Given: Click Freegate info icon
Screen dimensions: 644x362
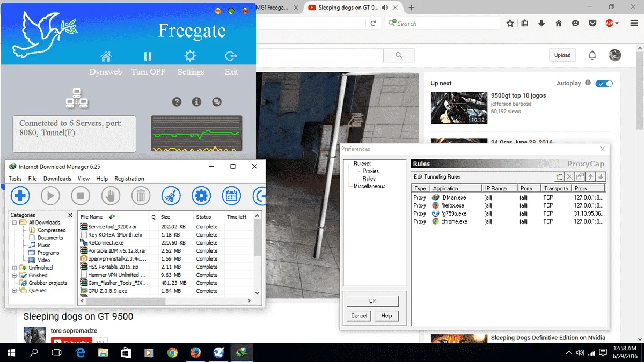Looking at the screenshot, I should (x=196, y=101).
